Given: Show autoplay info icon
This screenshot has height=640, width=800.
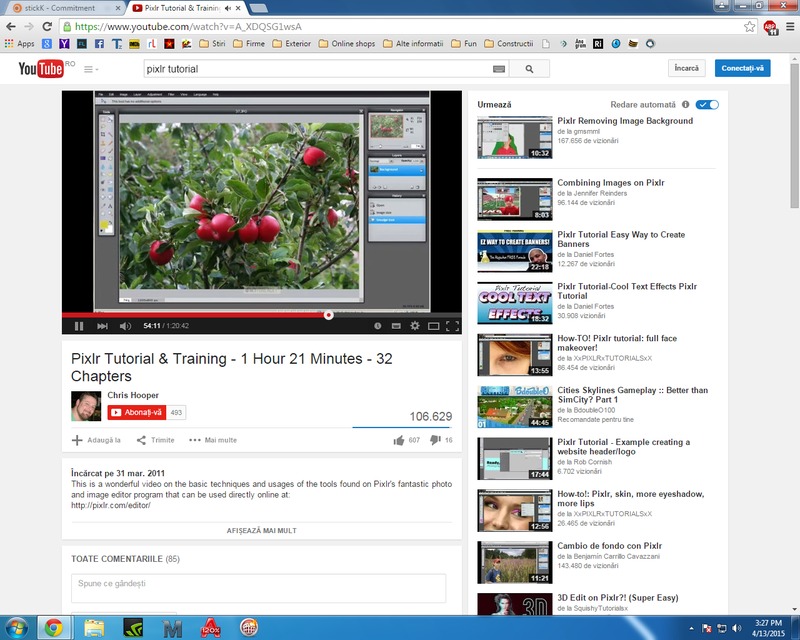Looking at the screenshot, I should (x=686, y=105).
